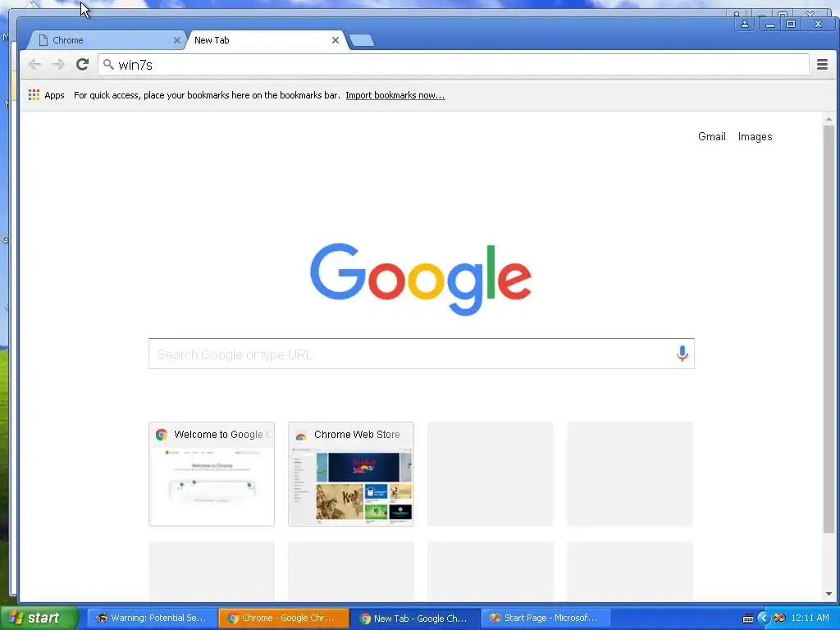Click the tray icon beside the clock
The width and height of the screenshot is (840, 630).
[779, 619]
